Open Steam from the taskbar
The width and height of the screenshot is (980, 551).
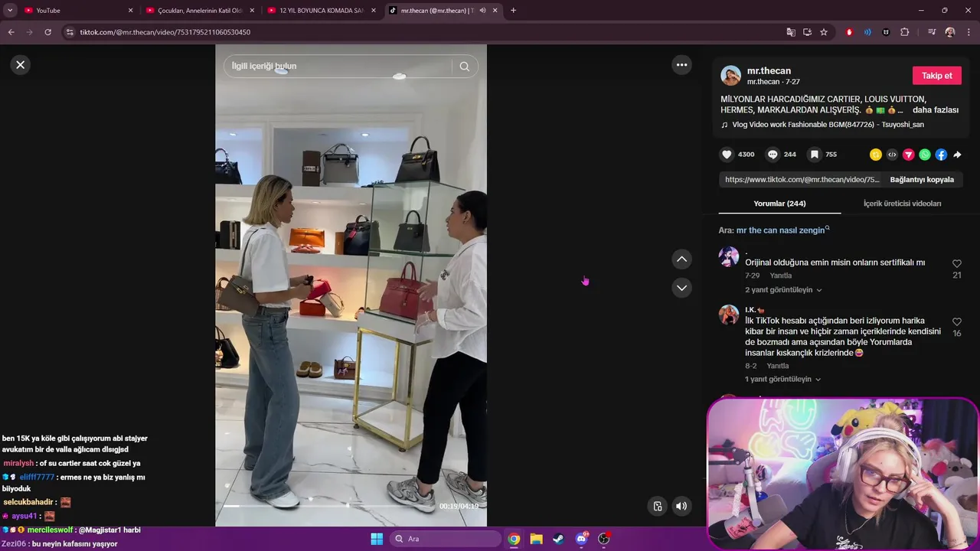pyautogui.click(x=559, y=539)
